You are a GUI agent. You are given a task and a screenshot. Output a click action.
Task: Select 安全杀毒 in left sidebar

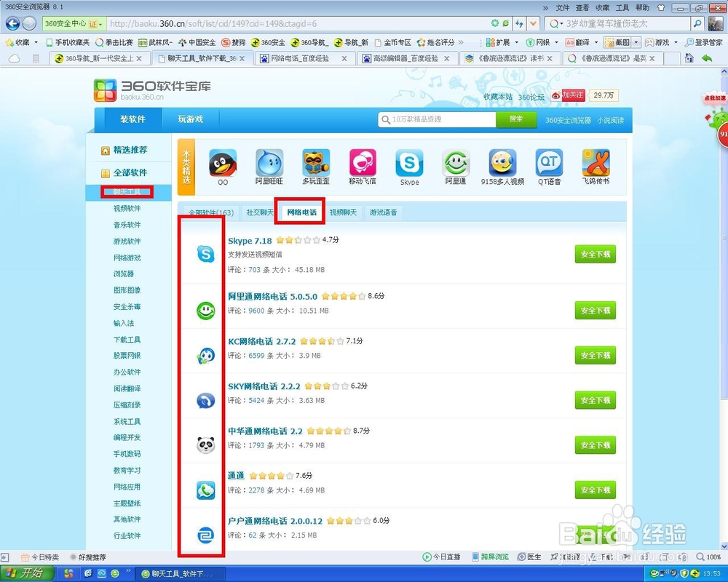pyautogui.click(x=127, y=307)
